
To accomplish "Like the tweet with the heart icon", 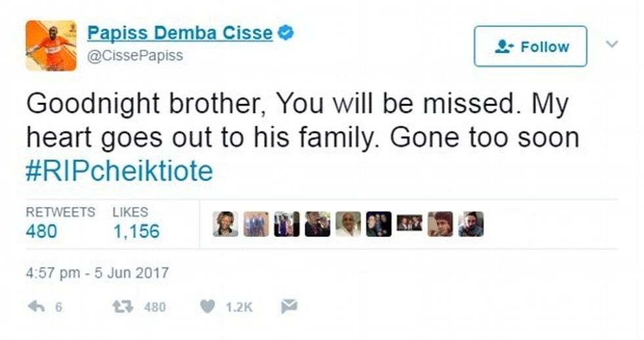I will (208, 307).
